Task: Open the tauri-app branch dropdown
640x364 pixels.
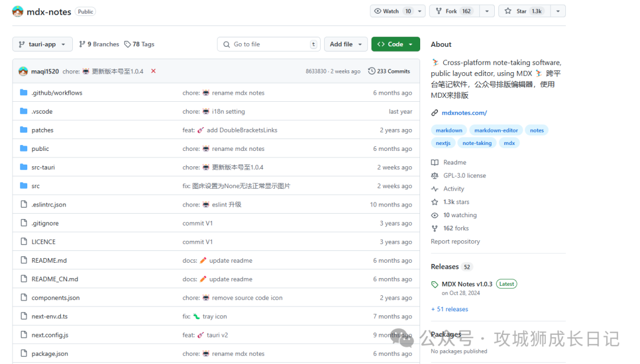Action: click(x=43, y=44)
